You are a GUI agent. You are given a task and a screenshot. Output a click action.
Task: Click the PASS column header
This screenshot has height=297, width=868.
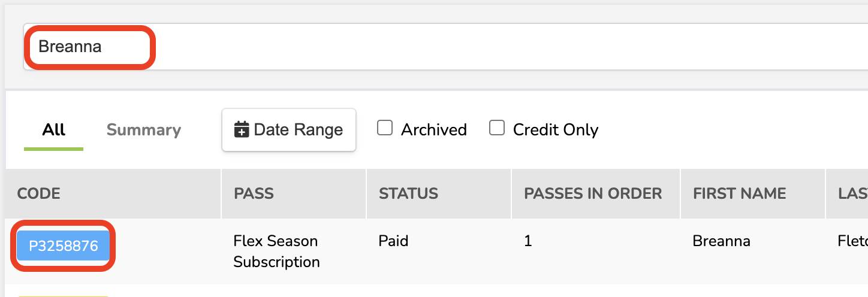click(254, 193)
